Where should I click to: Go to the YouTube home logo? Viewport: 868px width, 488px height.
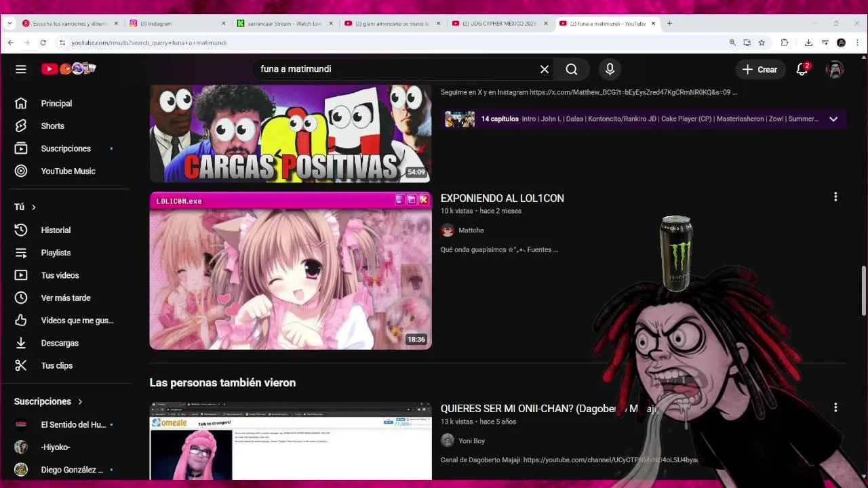[x=68, y=68]
